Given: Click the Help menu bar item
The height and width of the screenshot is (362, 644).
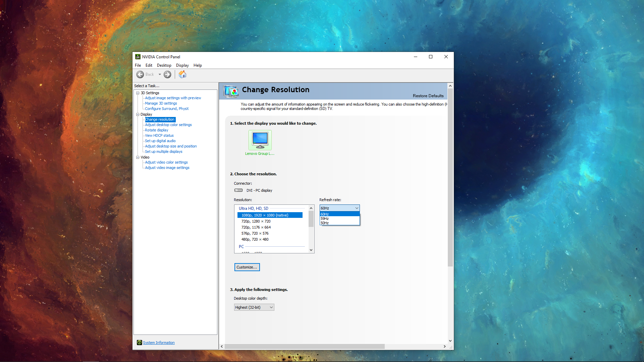Looking at the screenshot, I should click(x=198, y=65).
